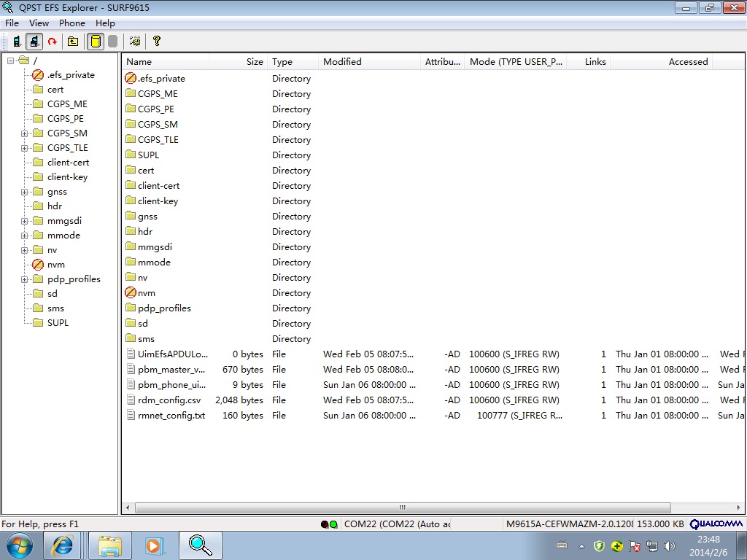Click the rmnet_config.txt file icon
Image resolution: width=747 pixels, height=560 pixels.
pyautogui.click(x=131, y=415)
